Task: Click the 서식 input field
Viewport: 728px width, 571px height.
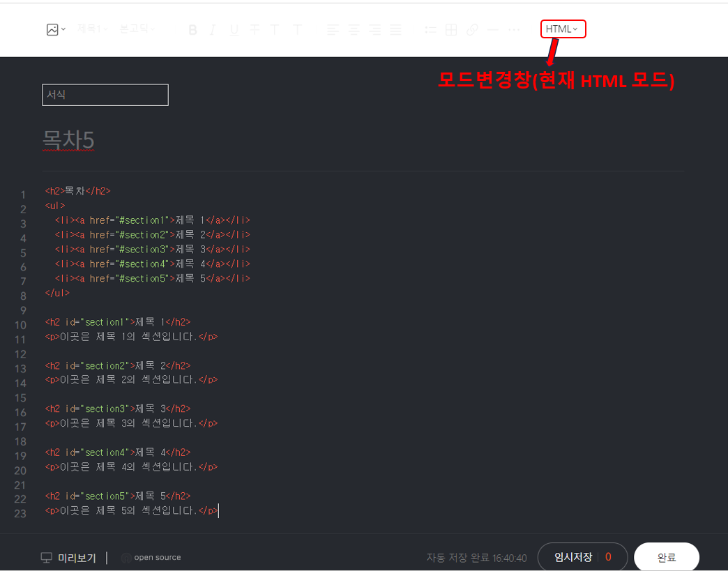Action: [x=105, y=95]
